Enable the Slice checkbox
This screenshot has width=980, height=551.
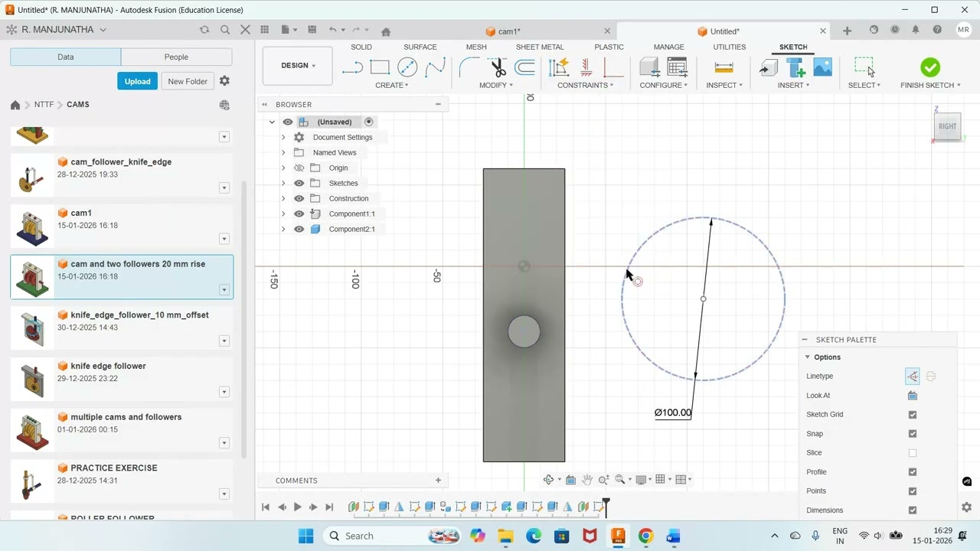tap(913, 453)
